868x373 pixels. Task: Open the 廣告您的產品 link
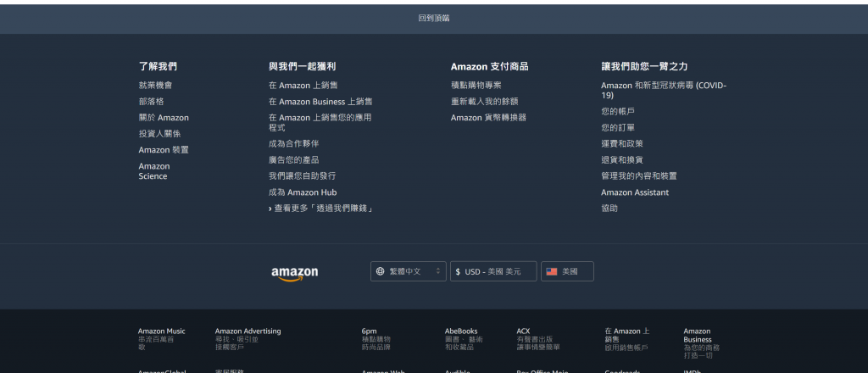294,159
